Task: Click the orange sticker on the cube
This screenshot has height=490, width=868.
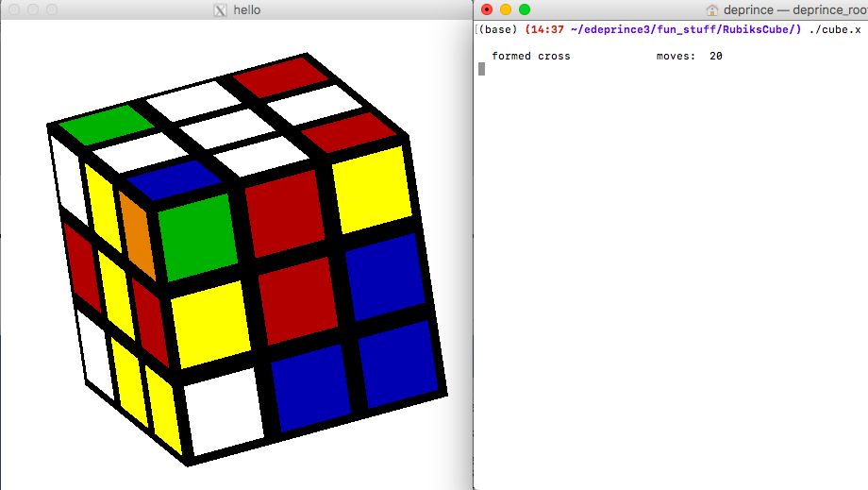Action: (137, 236)
